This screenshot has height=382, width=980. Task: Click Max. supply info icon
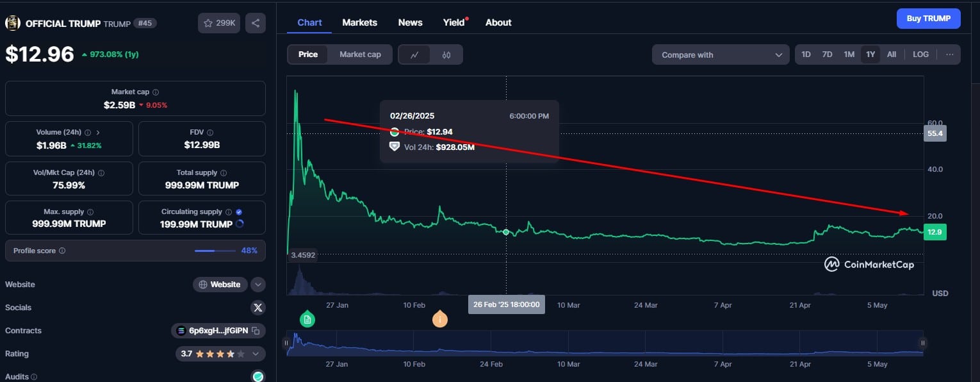(90, 212)
